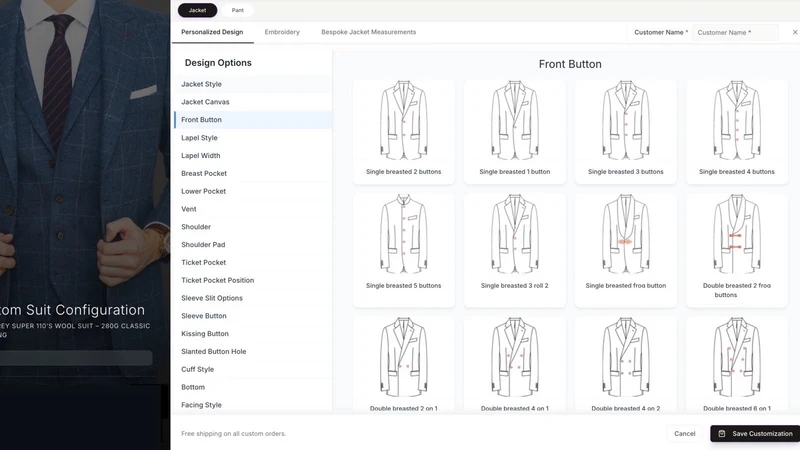Screen dimensions: 800x450
Task: Select Single breasted 3 roll 2 option
Action: pyautogui.click(x=514, y=250)
